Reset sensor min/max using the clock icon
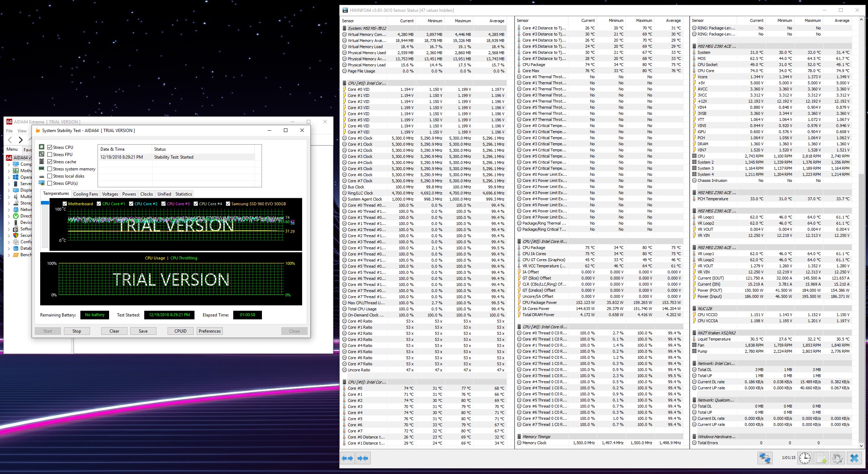This screenshot has width=868, height=474. (x=804, y=458)
